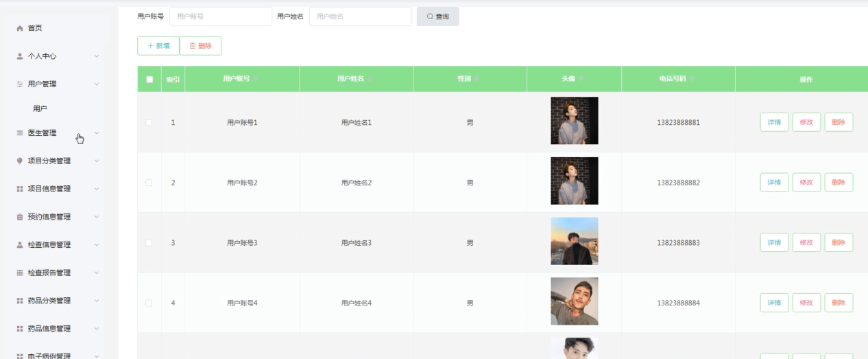Click the 查询 search button
The image size is (868, 359).
coord(437,16)
